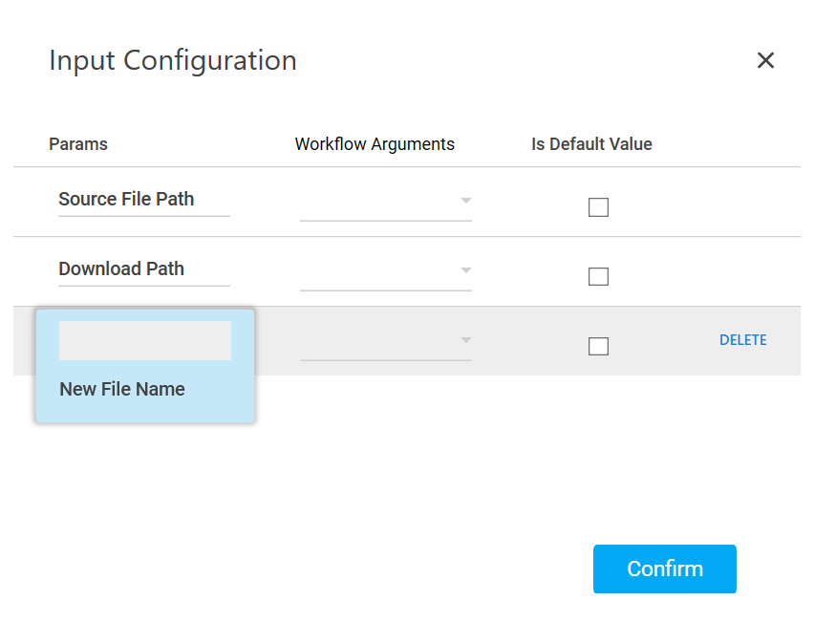
Task: Click the Workflow Arguments column header
Action: pyautogui.click(x=375, y=144)
